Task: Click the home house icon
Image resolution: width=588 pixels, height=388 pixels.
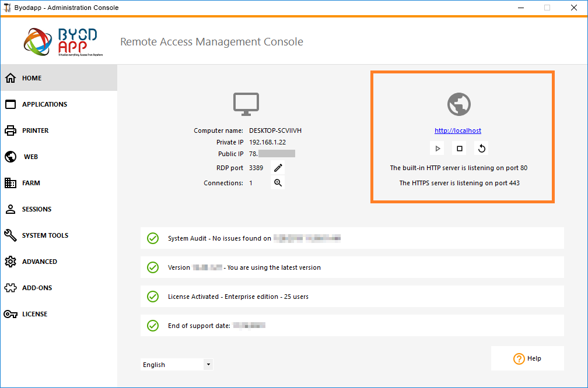Action: [x=10, y=78]
